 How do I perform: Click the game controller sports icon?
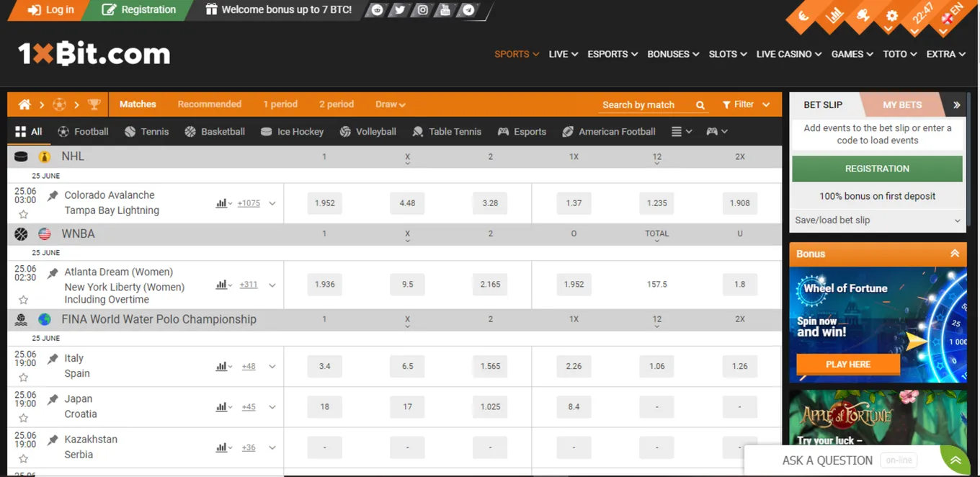pyautogui.click(x=716, y=132)
